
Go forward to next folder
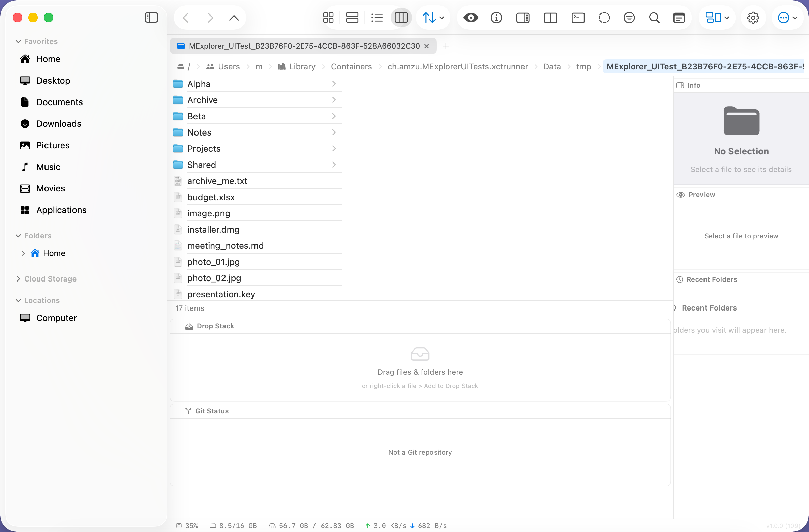click(210, 18)
